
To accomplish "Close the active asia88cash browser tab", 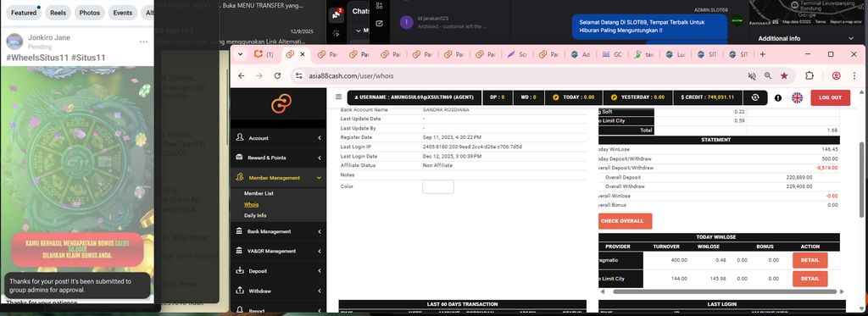I will [x=303, y=54].
